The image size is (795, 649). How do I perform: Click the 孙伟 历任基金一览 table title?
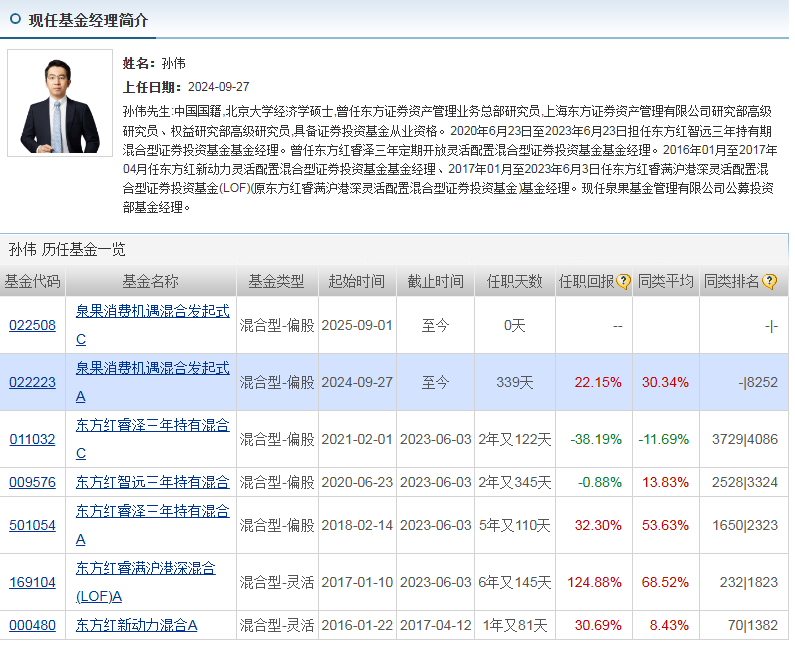67,249
